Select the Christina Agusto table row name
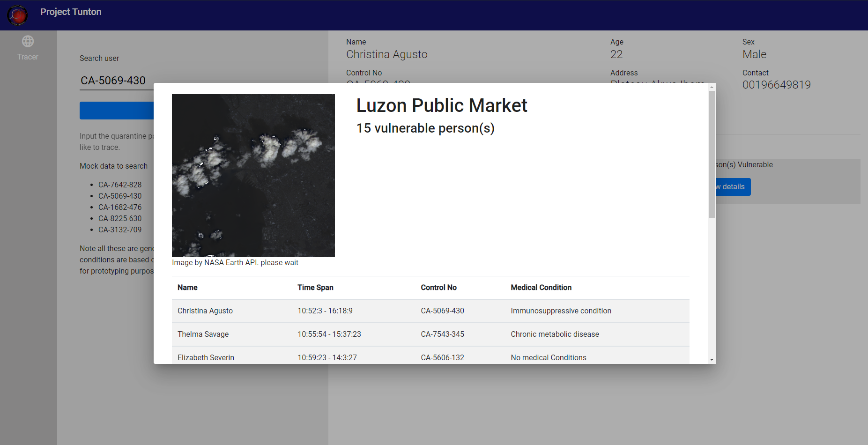The height and width of the screenshot is (445, 868). [205, 311]
